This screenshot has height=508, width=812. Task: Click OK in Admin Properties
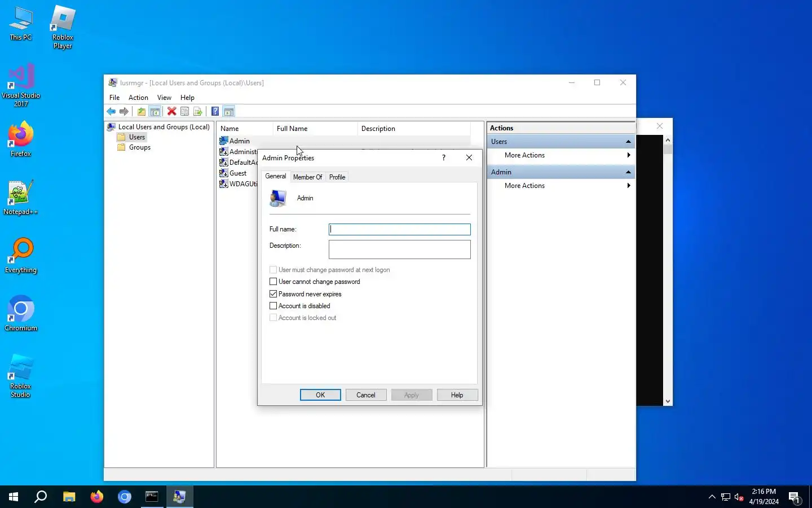pos(320,395)
